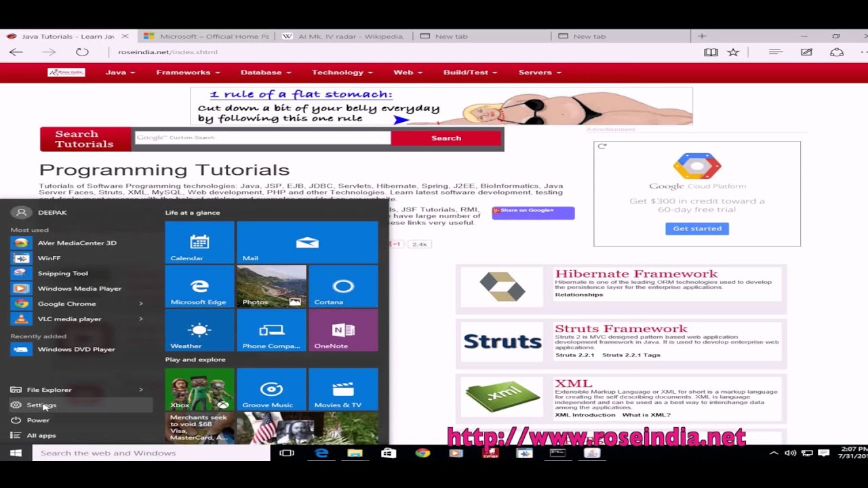868x488 pixels.
Task: Open Reading view in Edge
Action: [711, 52]
